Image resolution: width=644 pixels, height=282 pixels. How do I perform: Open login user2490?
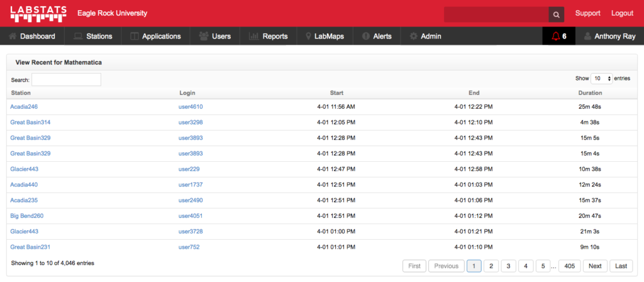point(191,200)
